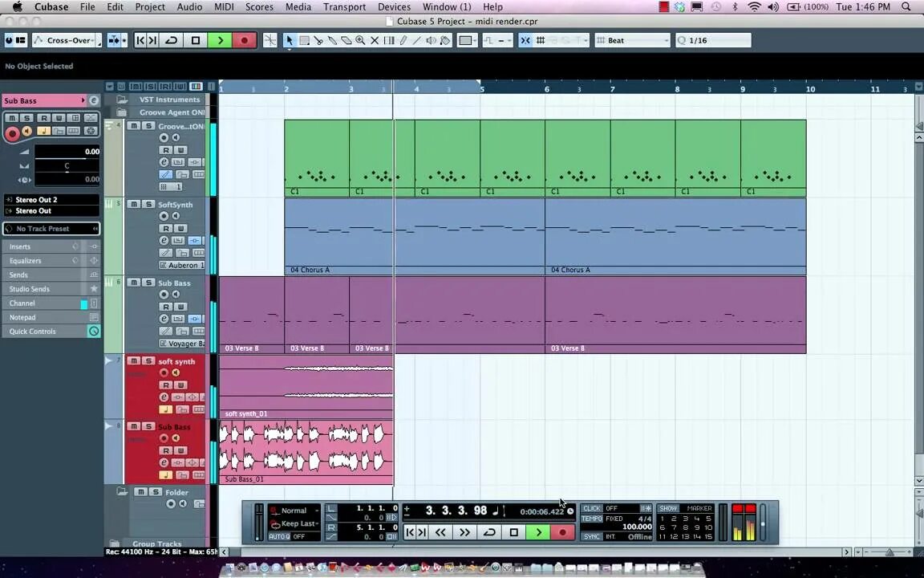This screenshot has height=578, width=924.
Task: Expand the Equalizers inspector section
Action: [51, 261]
